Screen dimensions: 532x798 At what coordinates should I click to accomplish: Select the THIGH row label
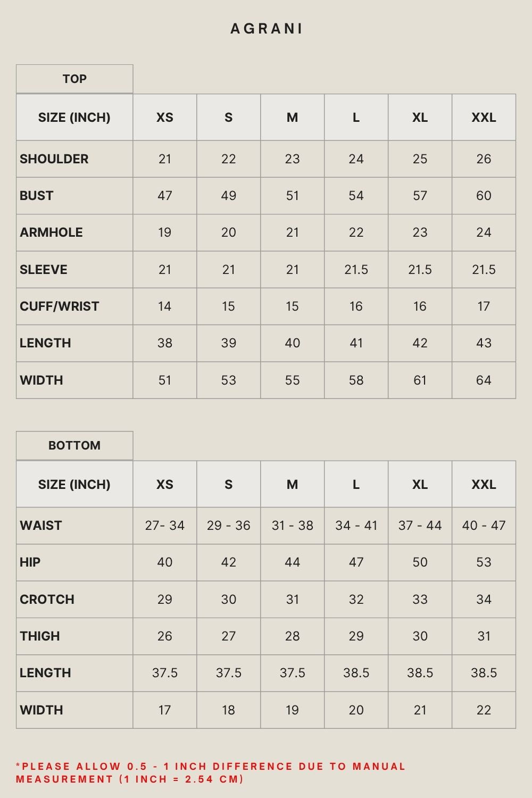click(40, 636)
